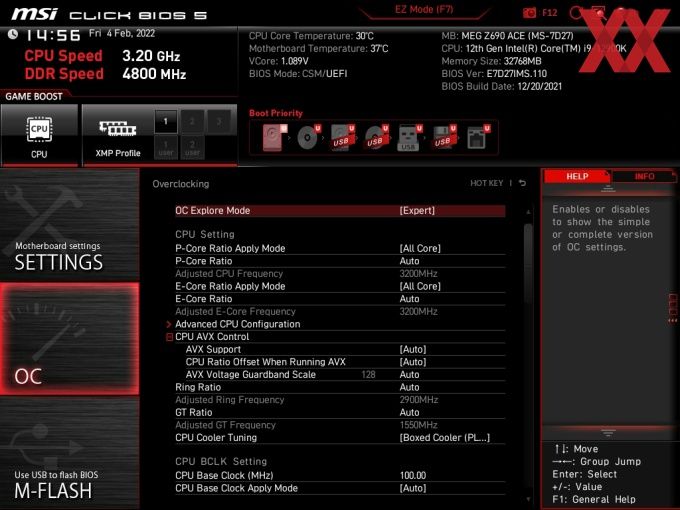This screenshot has width=680, height=510.
Task: Select the Ring Ratio row label
Action: pos(198,387)
